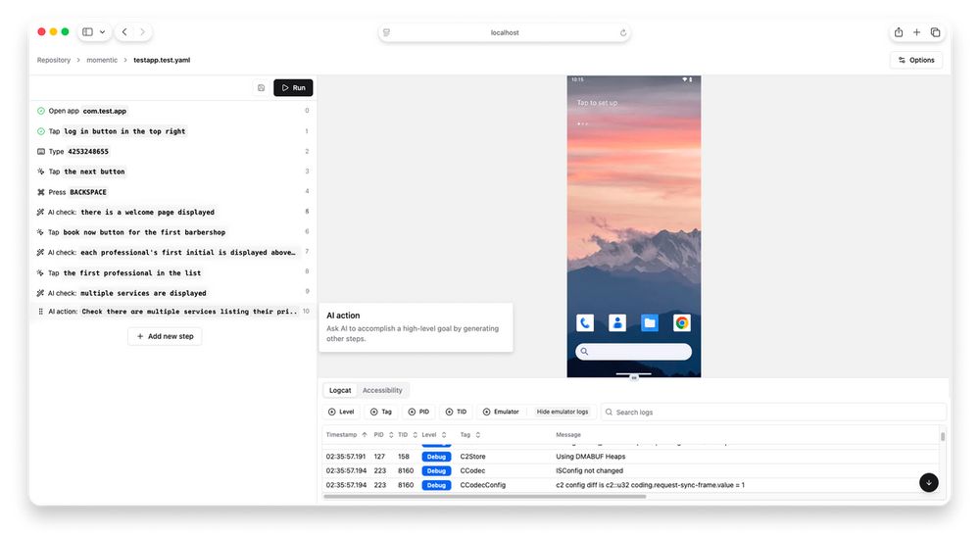Screen dimensions: 980x537
Task: Open the Options menu
Action: click(916, 60)
